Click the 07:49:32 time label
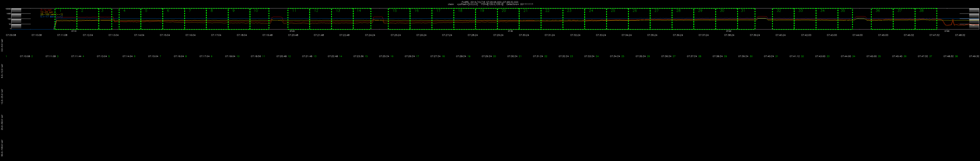 (974, 56)
